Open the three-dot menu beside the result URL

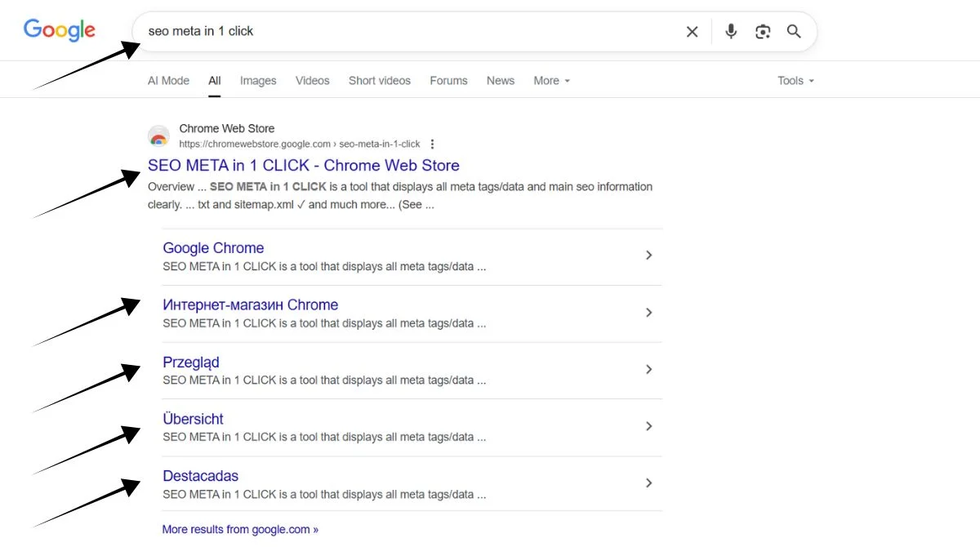pyautogui.click(x=433, y=145)
